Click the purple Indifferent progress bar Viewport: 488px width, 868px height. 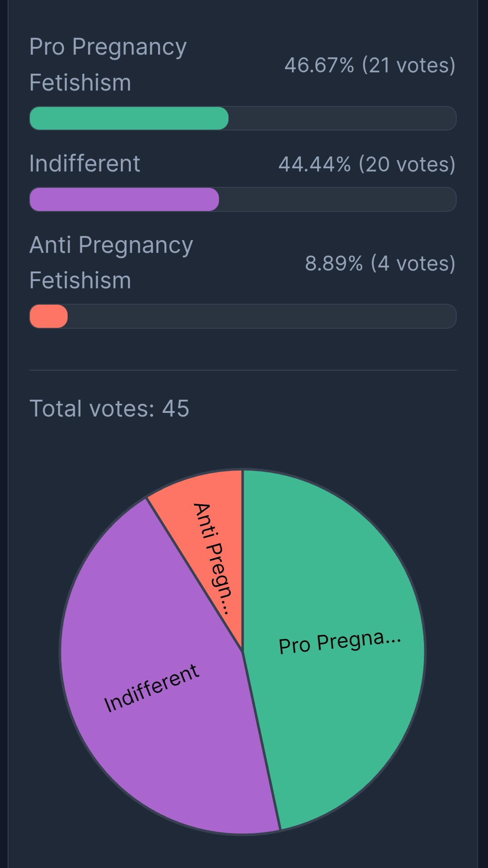click(x=124, y=199)
